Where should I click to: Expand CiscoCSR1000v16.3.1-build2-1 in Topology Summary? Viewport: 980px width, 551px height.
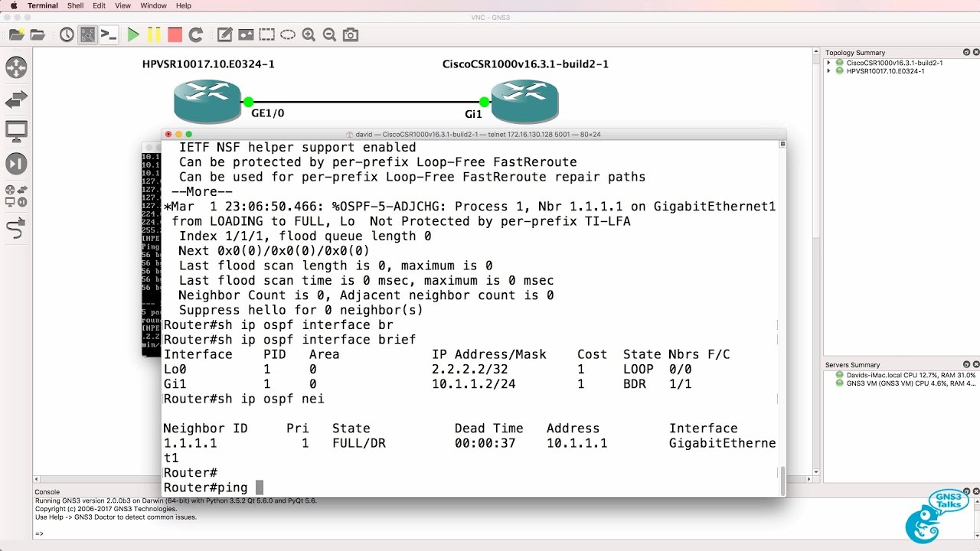click(829, 63)
